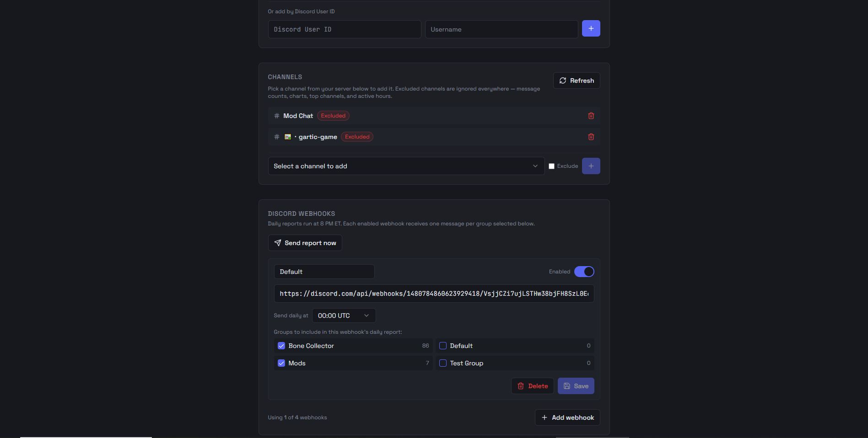Edit the webhook name field Default
The image size is (868, 438).
tap(324, 272)
